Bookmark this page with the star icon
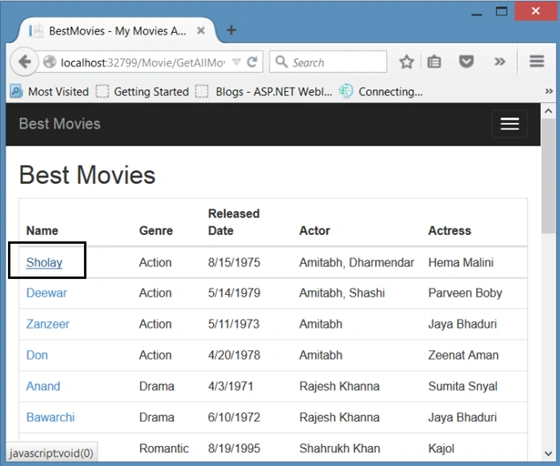The width and height of the screenshot is (560, 466). click(406, 62)
